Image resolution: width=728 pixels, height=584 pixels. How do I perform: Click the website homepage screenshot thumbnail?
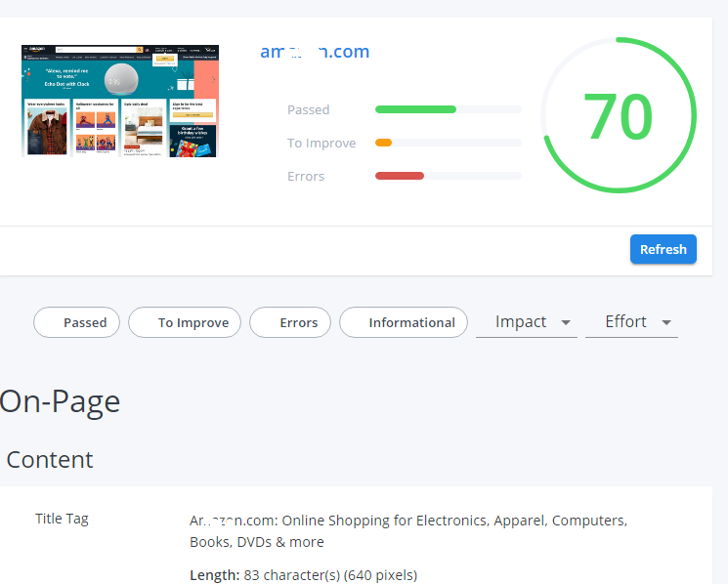pyautogui.click(x=120, y=101)
